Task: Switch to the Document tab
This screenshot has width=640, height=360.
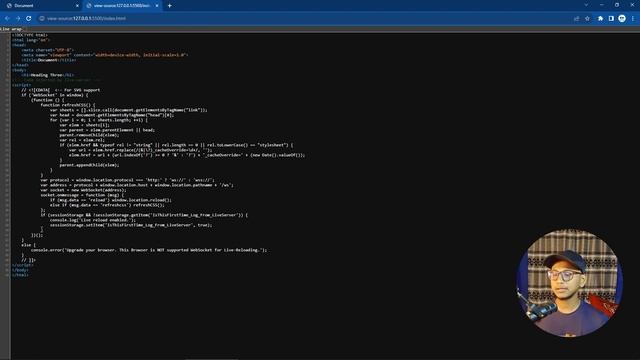Action: click(x=42, y=6)
